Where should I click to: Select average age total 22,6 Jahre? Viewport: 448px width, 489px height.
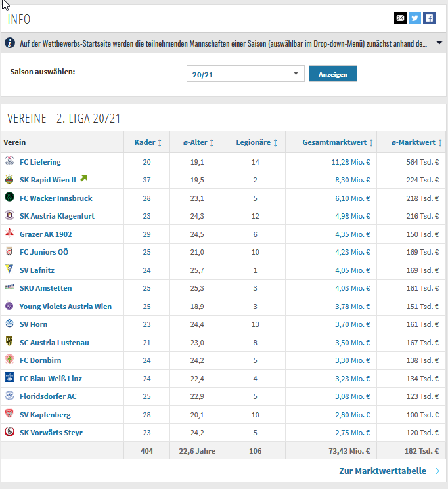(x=197, y=451)
